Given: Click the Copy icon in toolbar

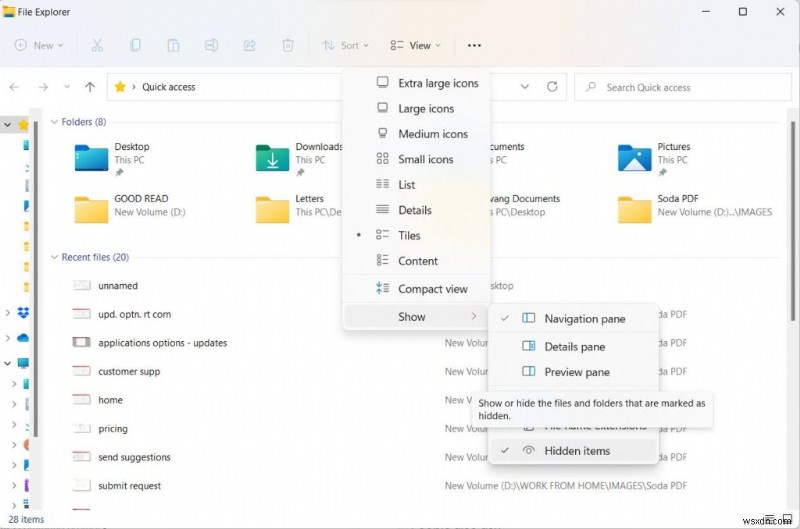Looking at the screenshot, I should coord(135,45).
